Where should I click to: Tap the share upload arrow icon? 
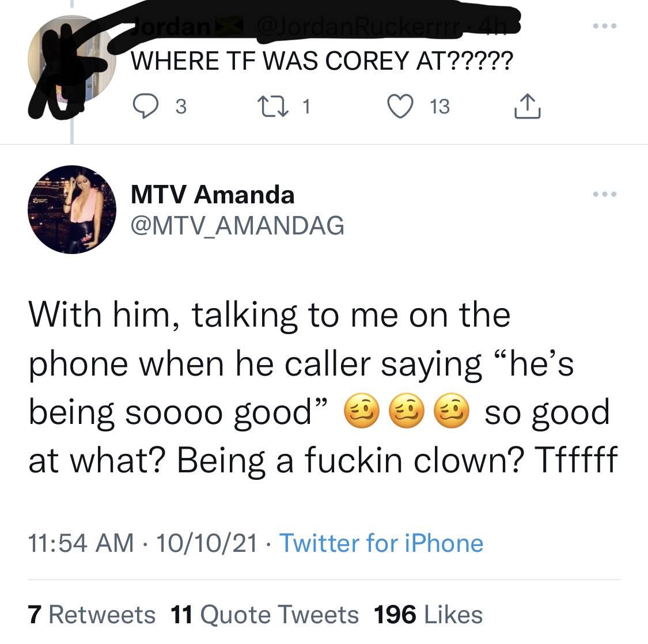[527, 107]
